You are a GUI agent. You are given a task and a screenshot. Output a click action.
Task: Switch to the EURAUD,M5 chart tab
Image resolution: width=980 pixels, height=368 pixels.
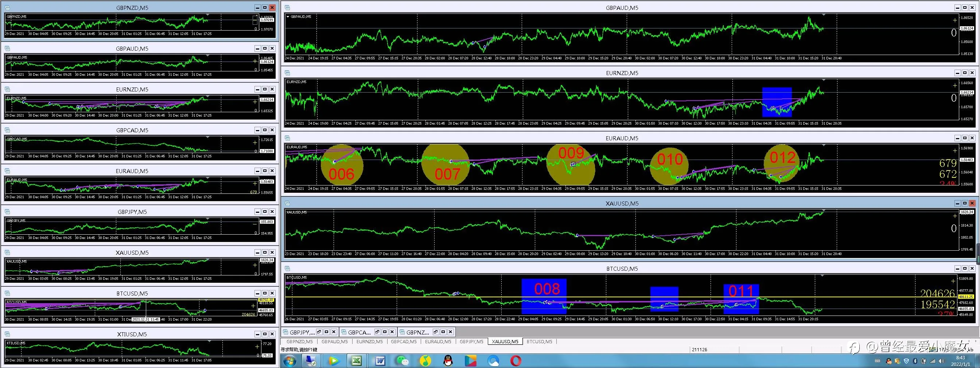[438, 342]
